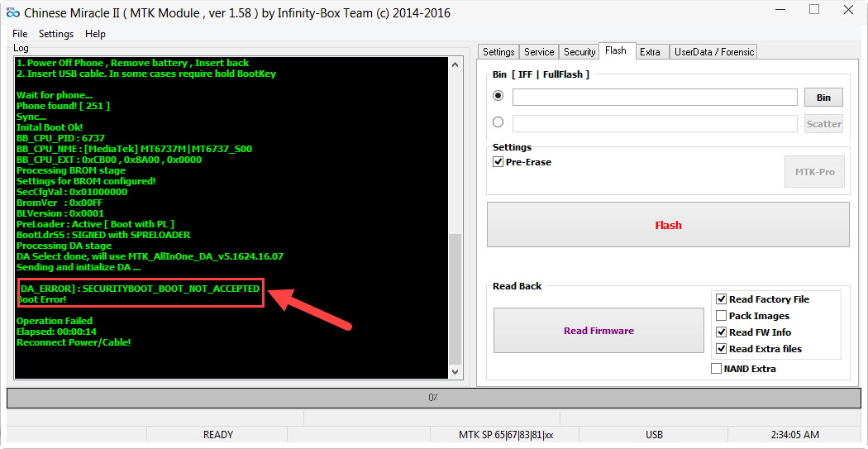
Task: Click the 'BB_CPU_PID : 6737' log line
Action: (61, 138)
